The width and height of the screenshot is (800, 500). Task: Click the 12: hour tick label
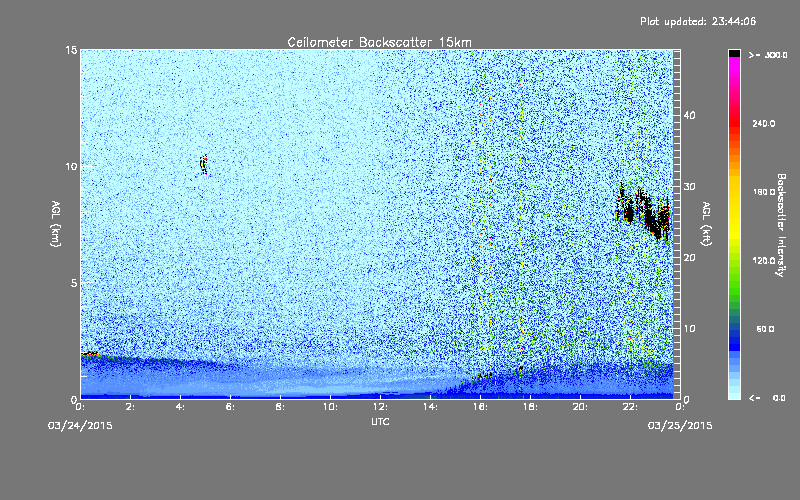tap(380, 407)
